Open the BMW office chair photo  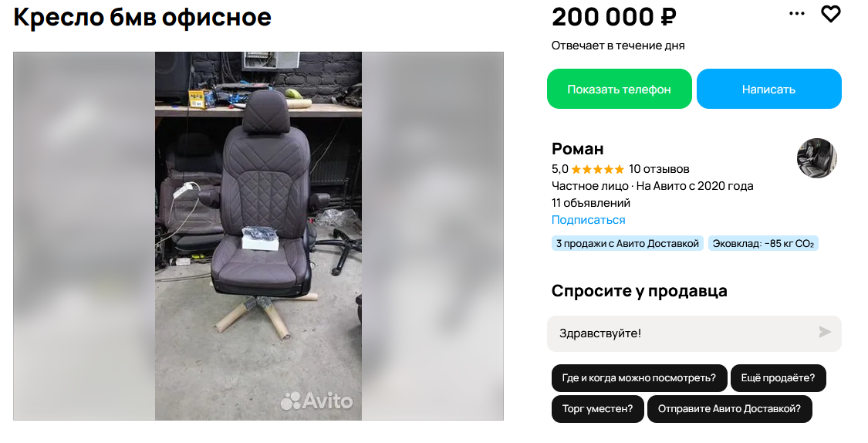pyautogui.click(x=258, y=236)
